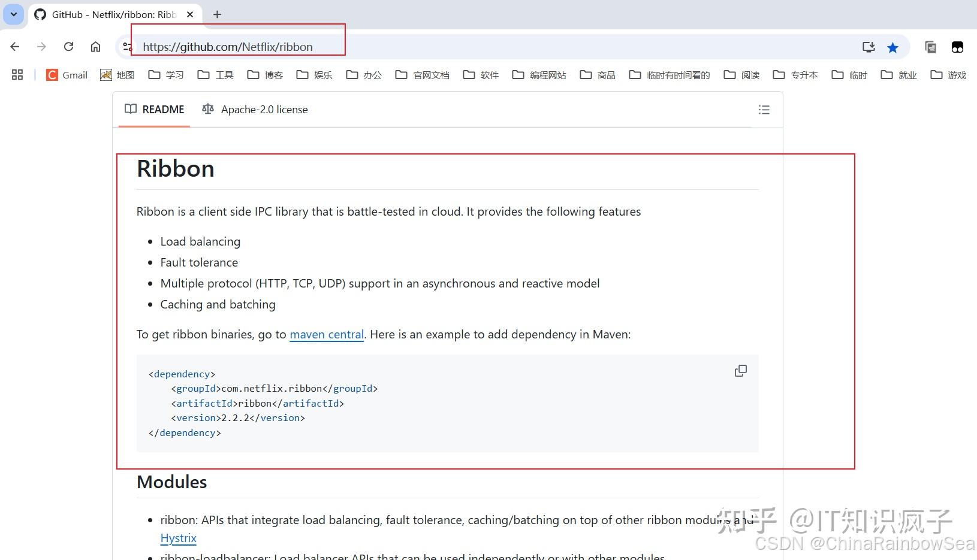Open the 博客 bookmark folder
This screenshot has height=560, width=977.
coord(266,75)
